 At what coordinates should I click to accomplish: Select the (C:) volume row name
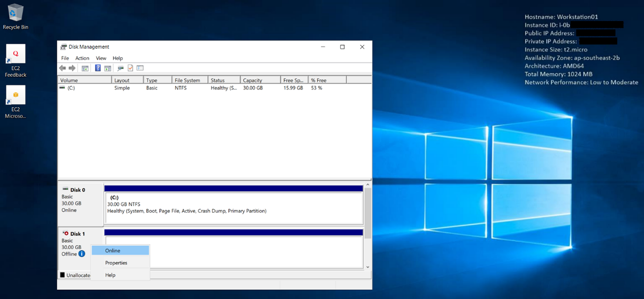click(x=71, y=88)
